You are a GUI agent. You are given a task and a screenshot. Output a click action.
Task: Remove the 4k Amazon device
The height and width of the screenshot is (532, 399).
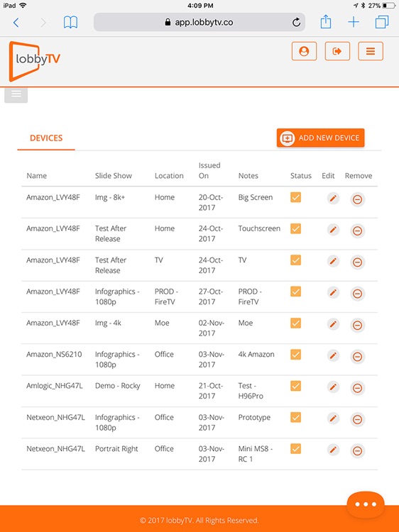357,357
